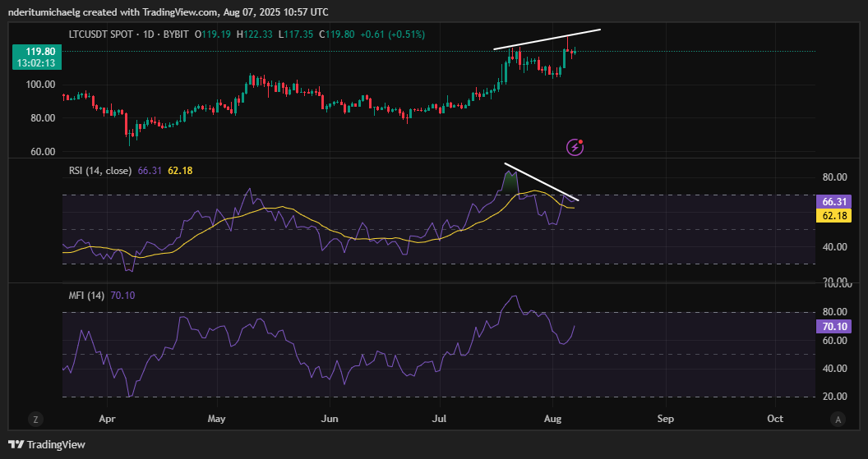Viewport: 868px width, 459px height.
Task: Click the Z timezone button on time axis
Action: pos(36,419)
